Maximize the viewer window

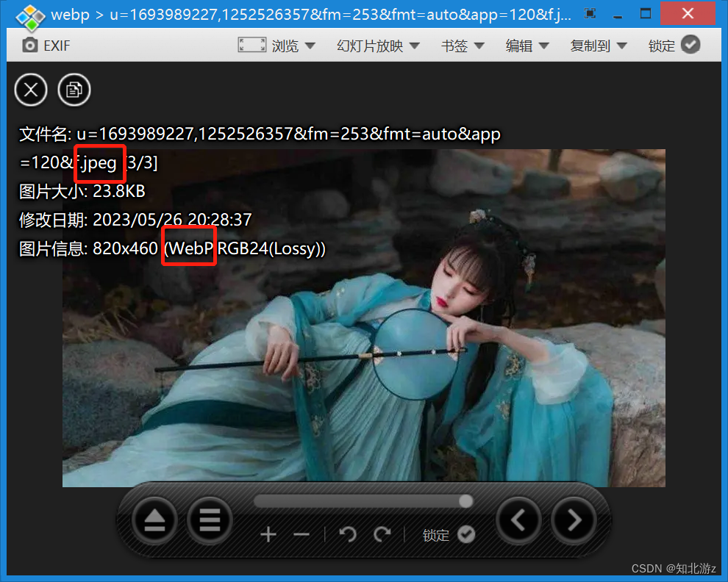646,13
